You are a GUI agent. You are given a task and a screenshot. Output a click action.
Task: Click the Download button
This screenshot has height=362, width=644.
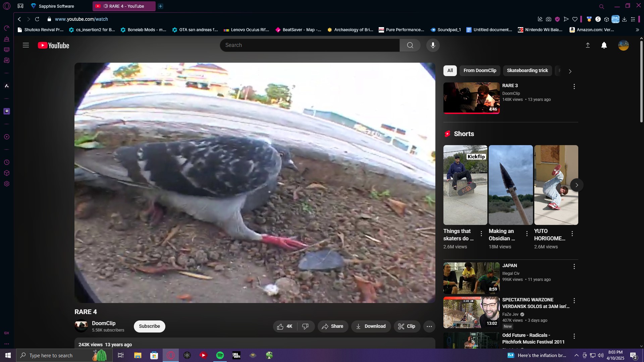(371, 326)
